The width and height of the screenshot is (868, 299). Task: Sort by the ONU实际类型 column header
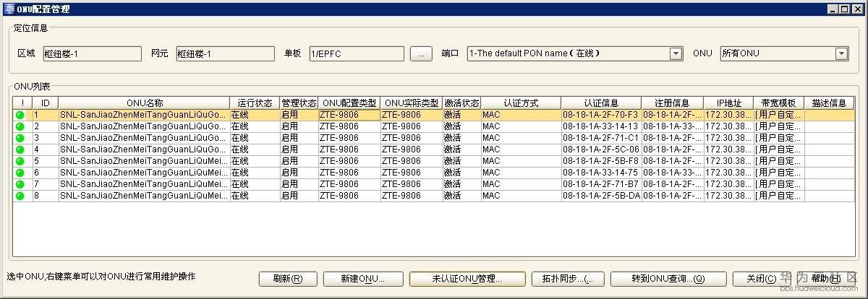412,103
